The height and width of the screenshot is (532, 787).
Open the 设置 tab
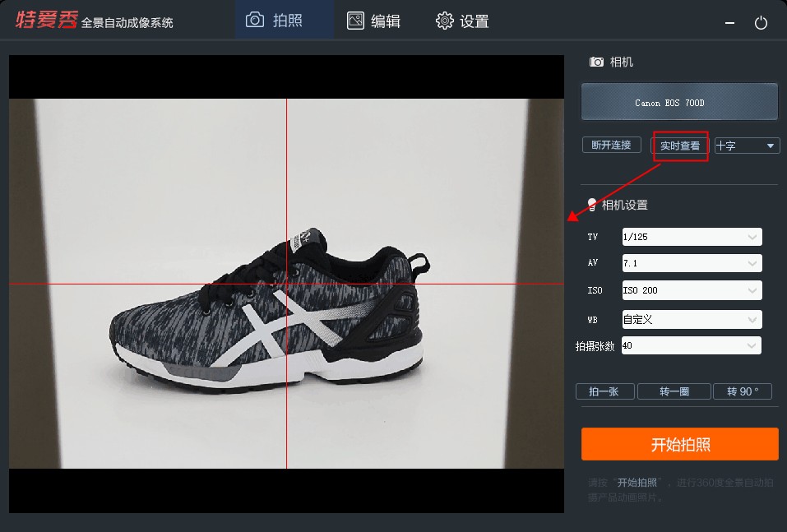click(x=462, y=21)
